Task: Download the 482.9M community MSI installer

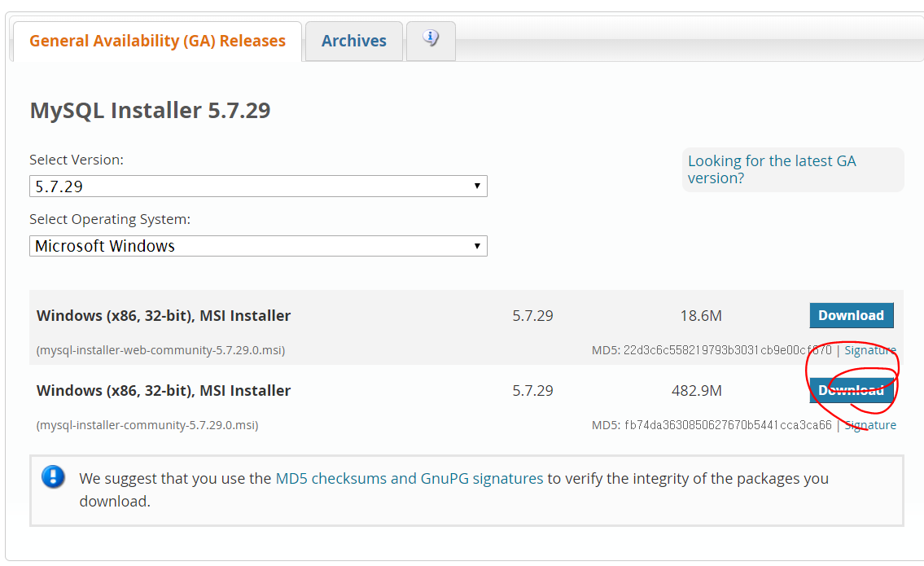Action: (x=852, y=390)
